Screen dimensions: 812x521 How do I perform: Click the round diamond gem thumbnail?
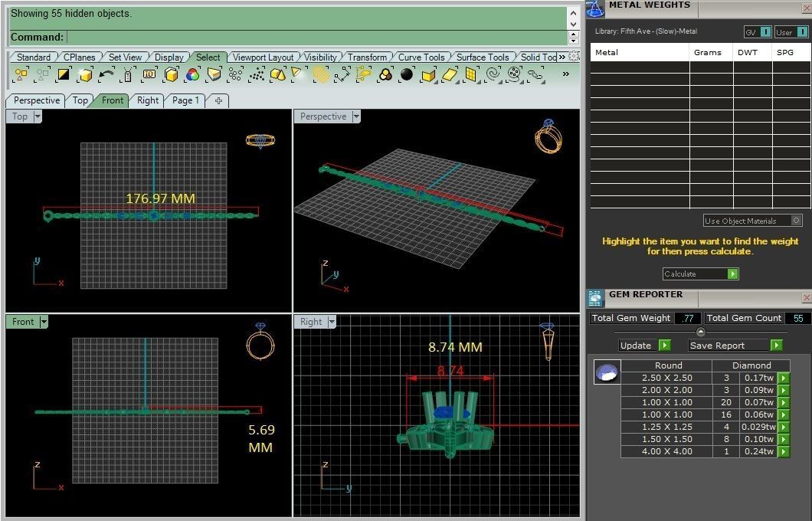coord(607,372)
